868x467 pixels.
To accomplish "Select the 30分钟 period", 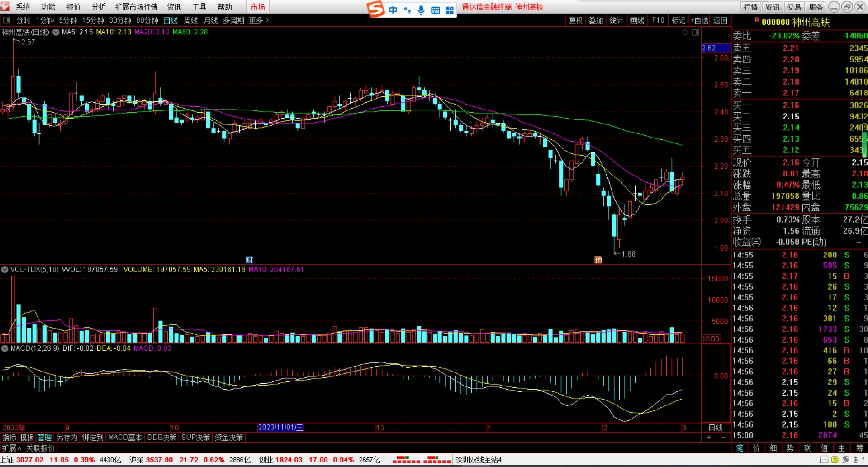I will (120, 20).
